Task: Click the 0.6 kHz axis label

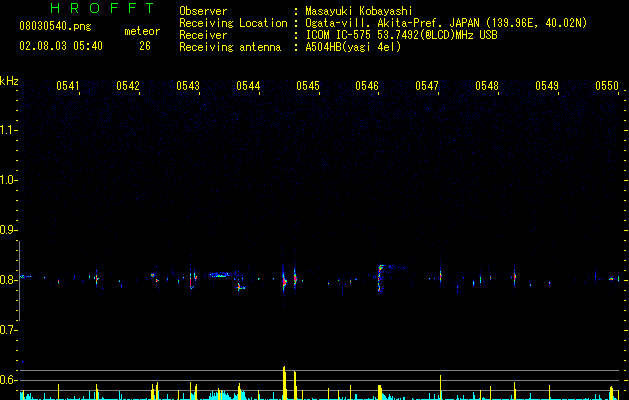Action: click(x=8, y=380)
